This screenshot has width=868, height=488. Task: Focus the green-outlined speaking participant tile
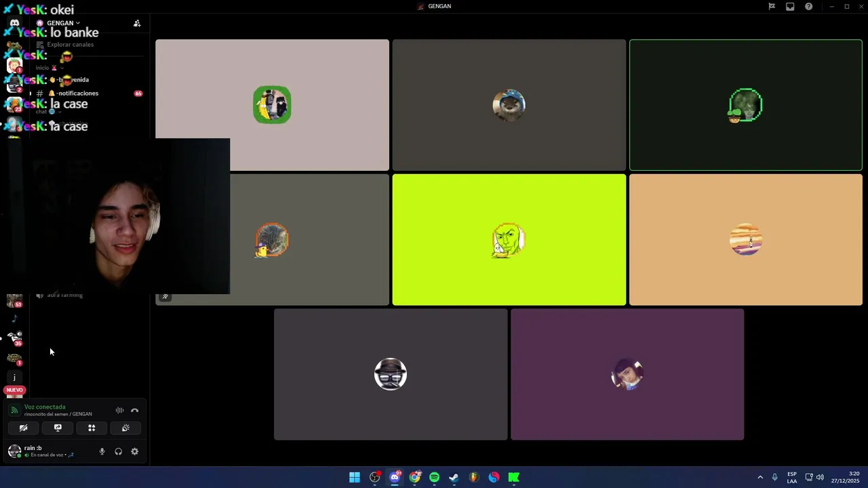746,105
